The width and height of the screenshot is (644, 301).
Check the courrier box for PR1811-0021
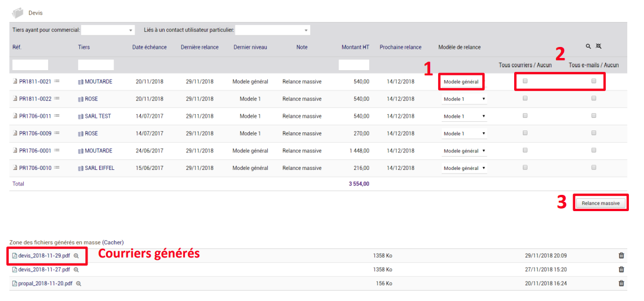pyautogui.click(x=525, y=81)
